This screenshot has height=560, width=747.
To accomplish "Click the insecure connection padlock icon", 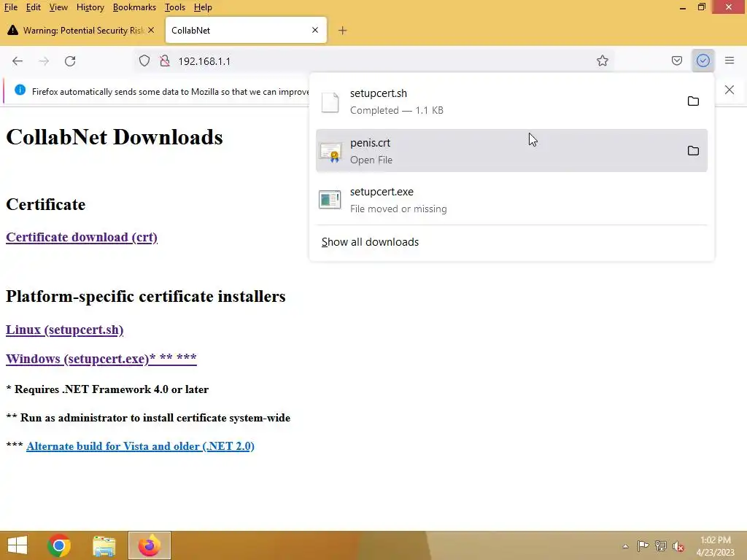I will (x=165, y=61).
